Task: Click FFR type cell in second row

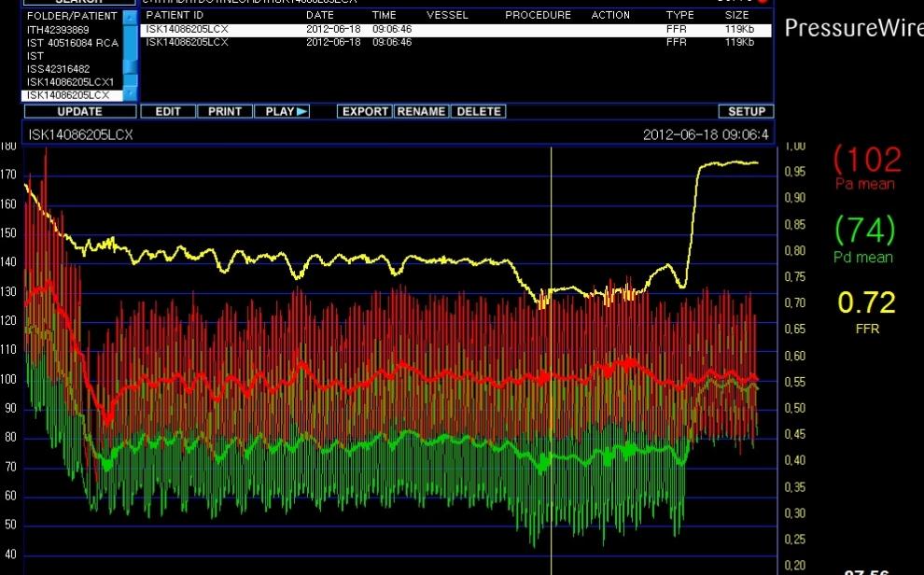Action: click(676, 42)
